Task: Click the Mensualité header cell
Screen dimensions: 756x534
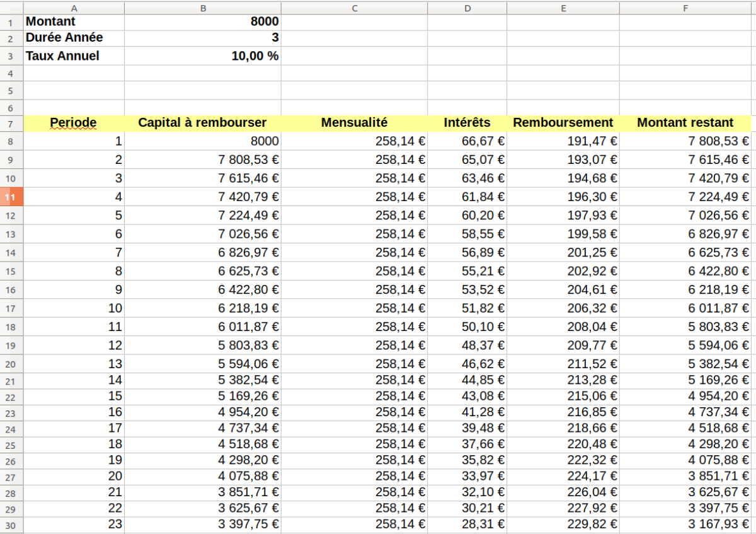Action: pyautogui.click(x=354, y=123)
